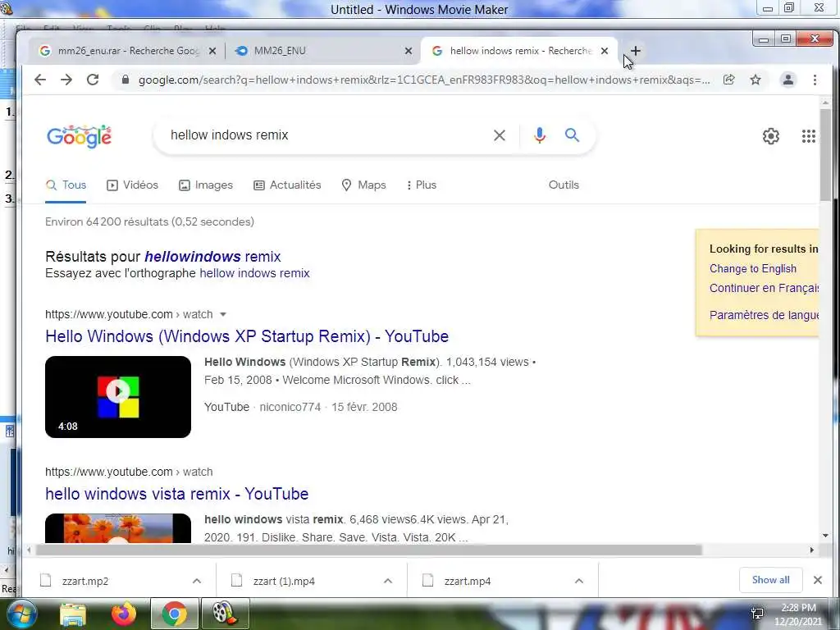Click the address bar URL
This screenshot has width=840, height=630.
click(x=423, y=80)
